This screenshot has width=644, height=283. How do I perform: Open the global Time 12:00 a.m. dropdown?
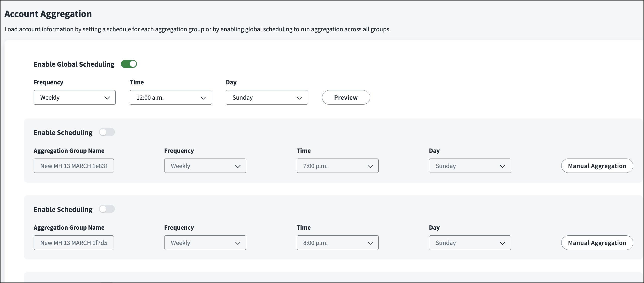click(171, 97)
